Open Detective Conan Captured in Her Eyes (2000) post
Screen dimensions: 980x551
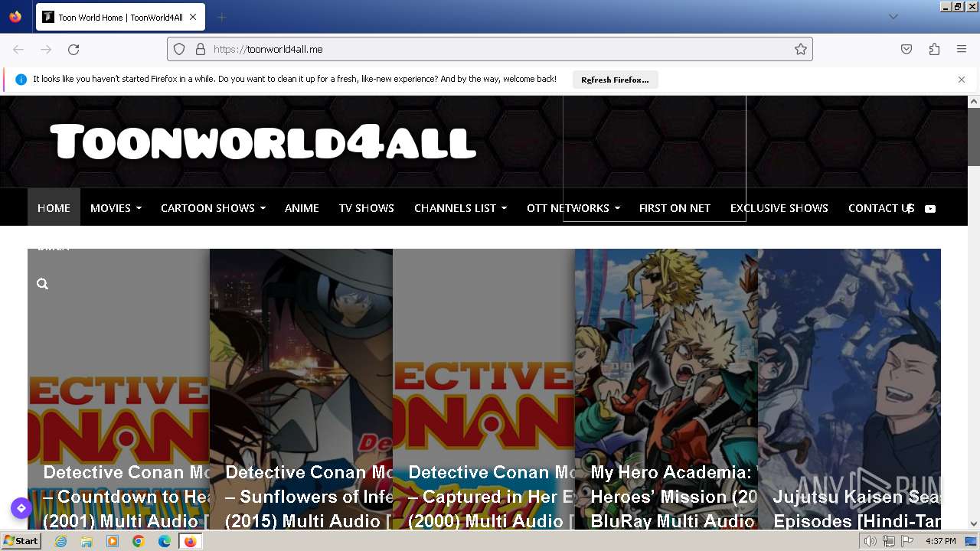[484, 390]
